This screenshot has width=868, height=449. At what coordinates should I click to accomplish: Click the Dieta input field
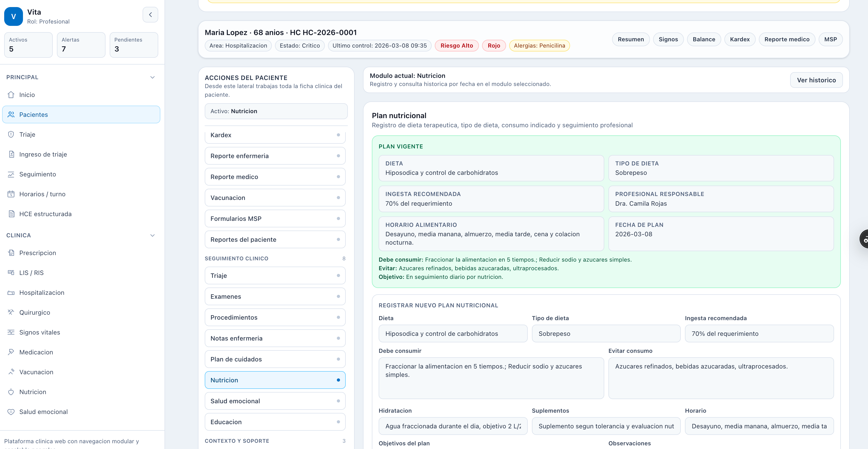pos(453,334)
